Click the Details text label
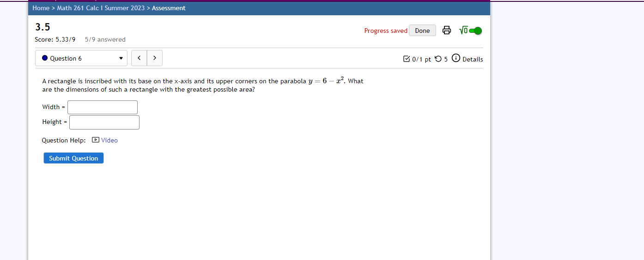Screen dimensions: 644x260 tap(473, 59)
